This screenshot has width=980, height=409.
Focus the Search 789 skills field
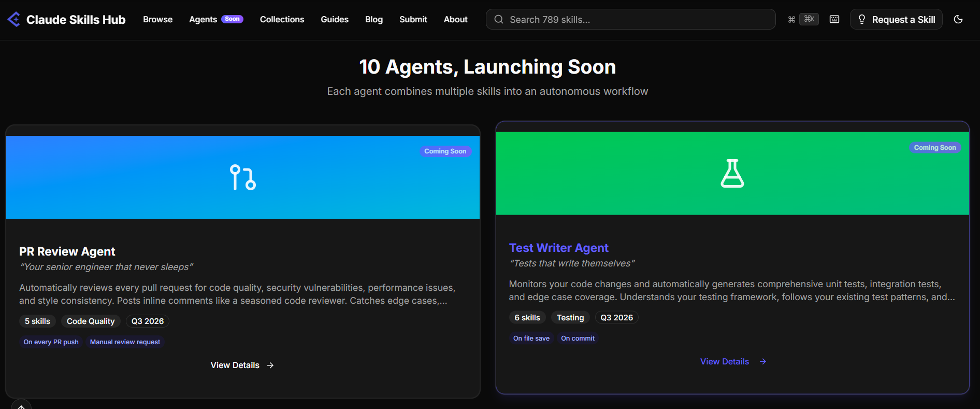point(631,19)
